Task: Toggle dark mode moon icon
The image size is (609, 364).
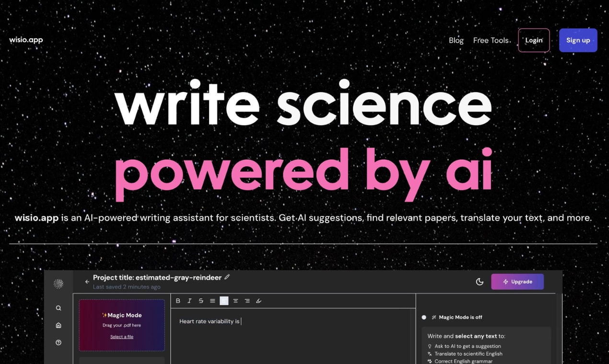Action: pos(480,282)
